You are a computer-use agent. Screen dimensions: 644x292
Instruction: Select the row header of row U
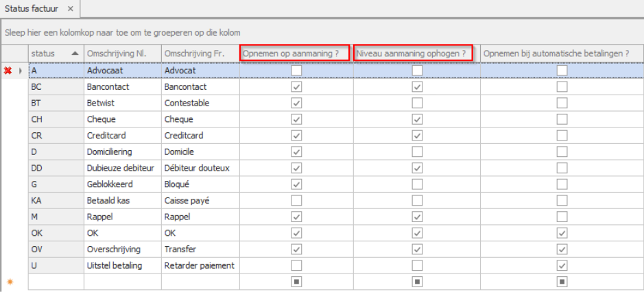point(15,266)
